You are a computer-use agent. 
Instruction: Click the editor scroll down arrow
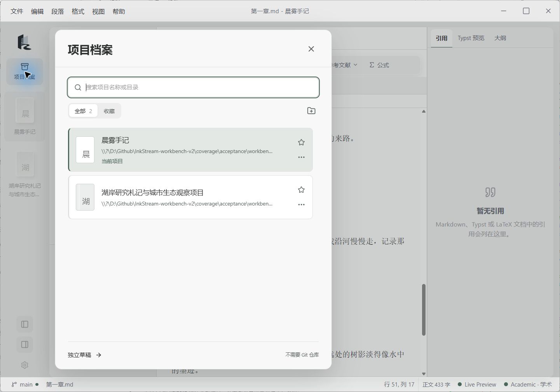tap(424, 374)
